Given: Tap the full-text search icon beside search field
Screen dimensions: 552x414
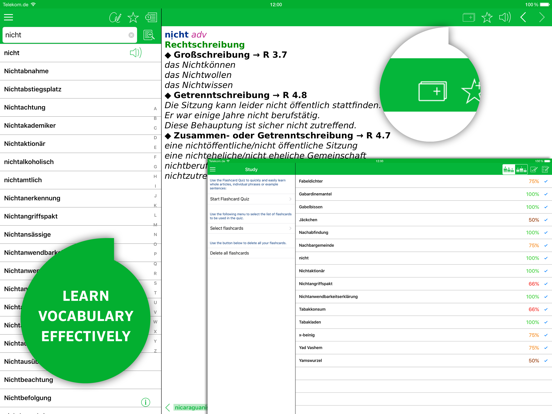Looking at the screenshot, I should [149, 35].
